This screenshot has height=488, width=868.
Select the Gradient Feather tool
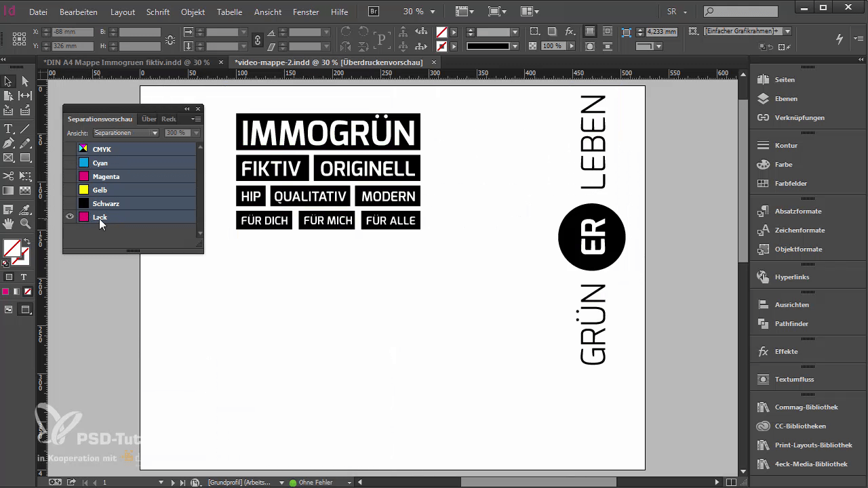click(25, 190)
